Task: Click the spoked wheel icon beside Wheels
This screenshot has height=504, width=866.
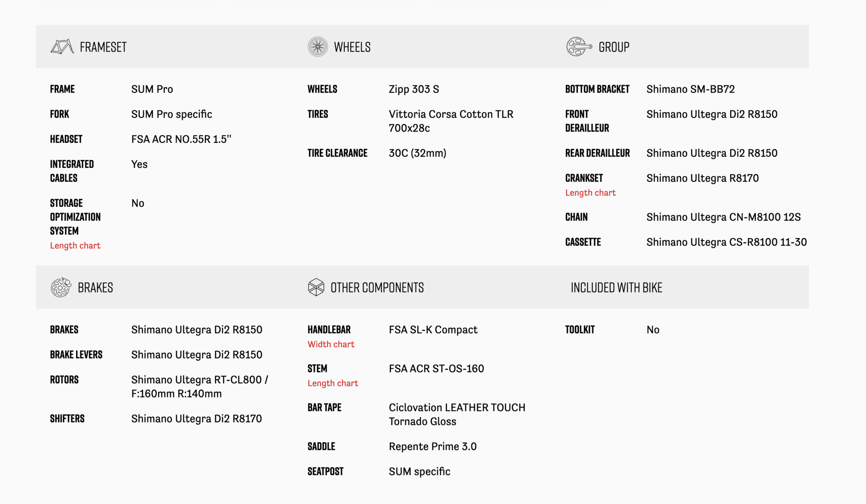Action: point(318,47)
